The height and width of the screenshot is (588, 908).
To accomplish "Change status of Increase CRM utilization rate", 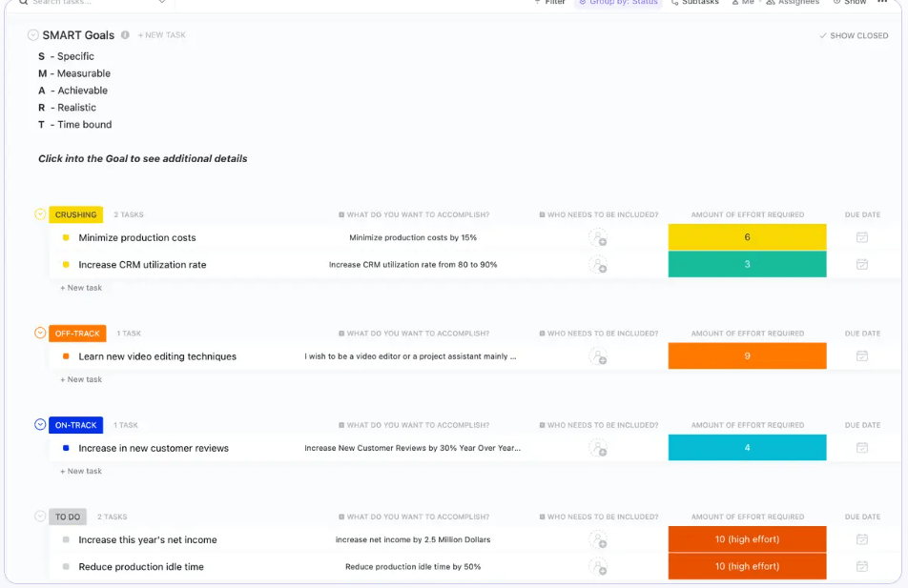I will 66,265.
